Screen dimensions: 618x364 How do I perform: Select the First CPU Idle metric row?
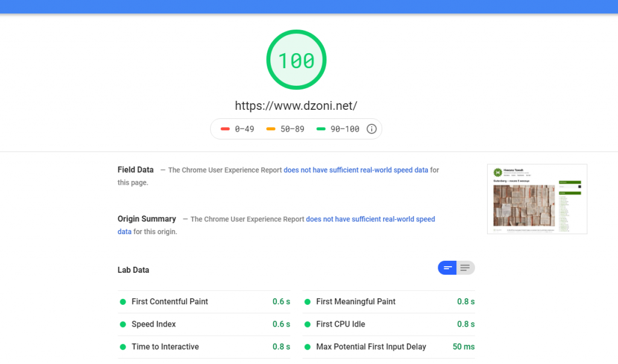click(389, 324)
